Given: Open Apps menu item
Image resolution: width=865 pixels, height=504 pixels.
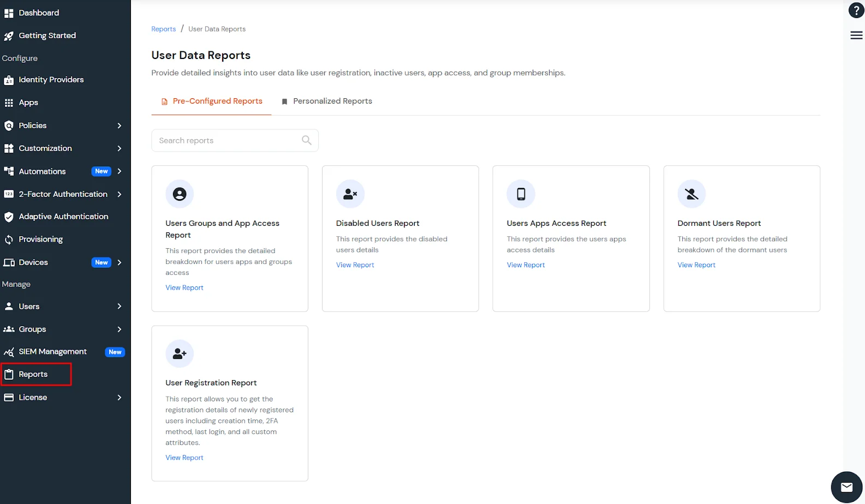Looking at the screenshot, I should tap(28, 103).
